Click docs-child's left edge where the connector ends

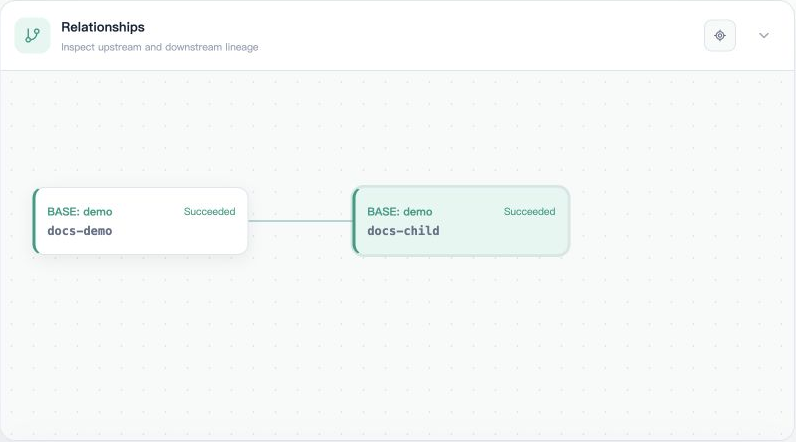(x=353, y=221)
